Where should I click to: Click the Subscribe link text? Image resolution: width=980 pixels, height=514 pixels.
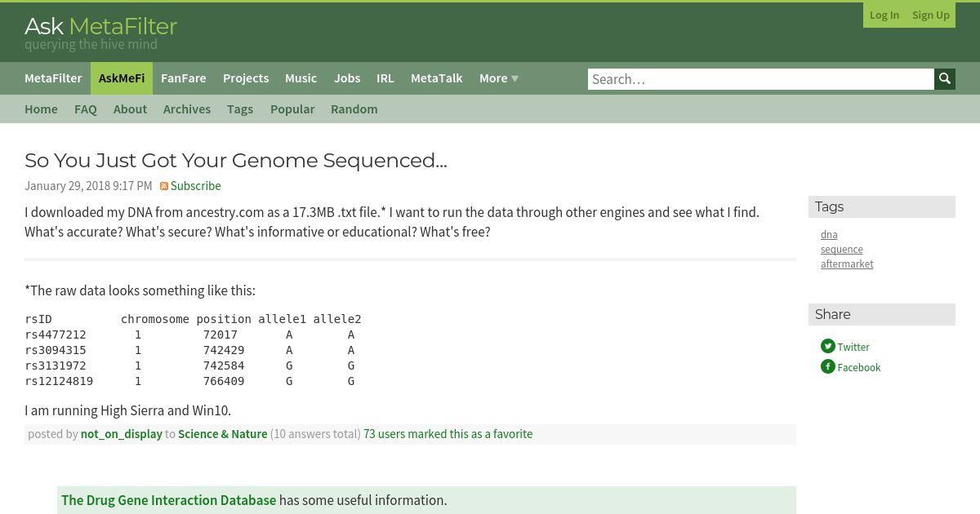(x=196, y=186)
